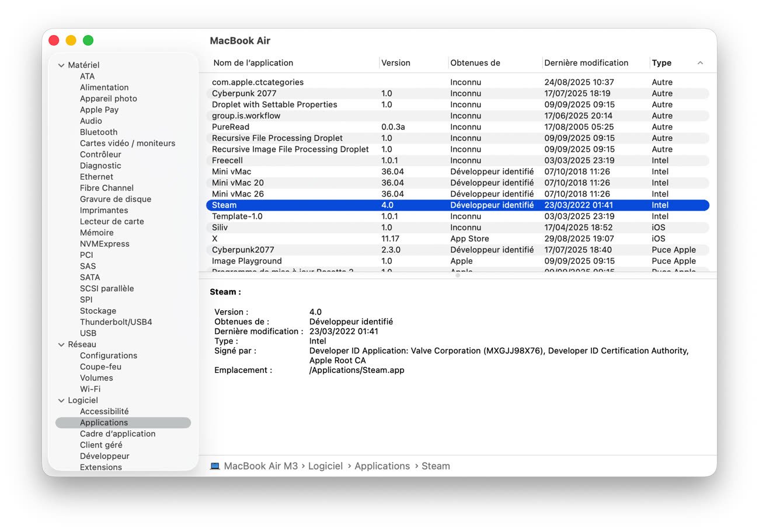Select Ethernet in the sidebar
Image resolution: width=759 pixels, height=532 pixels.
pos(96,177)
